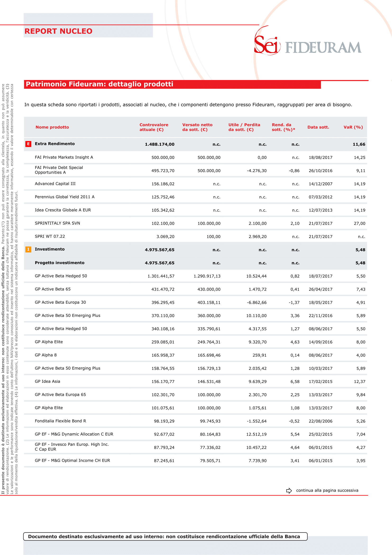Click 12.512,19 profit for M&G Dynamic Allocation
392x555 pixels.
(256, 434)
